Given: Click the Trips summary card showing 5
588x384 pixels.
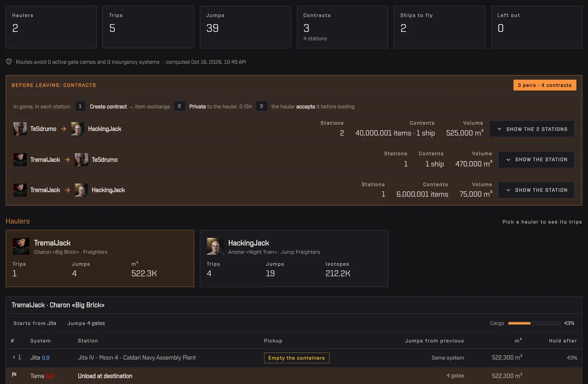Looking at the screenshot, I should click(148, 27).
